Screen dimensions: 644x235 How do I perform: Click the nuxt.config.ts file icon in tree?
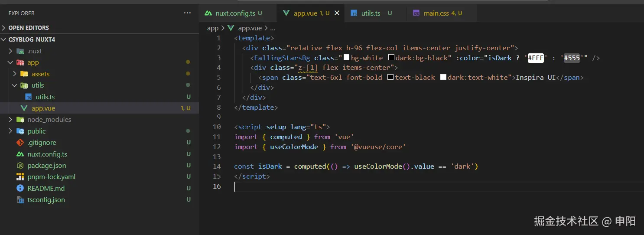point(20,154)
